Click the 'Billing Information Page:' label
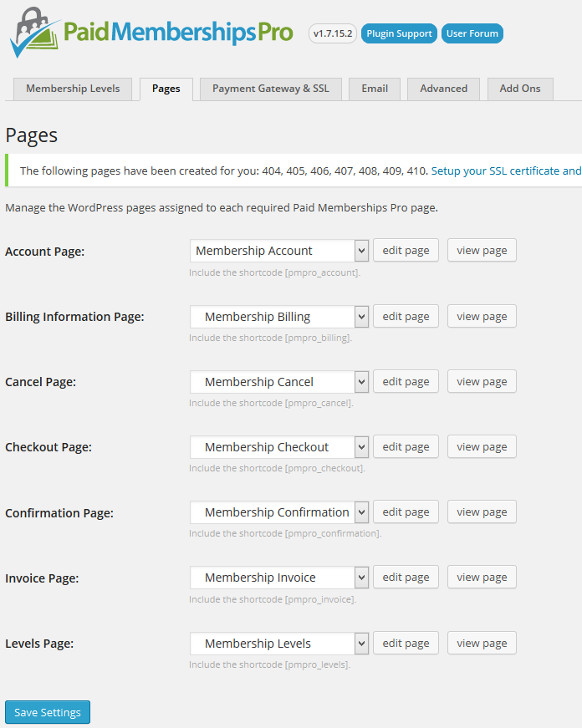This screenshot has height=728, width=582. pyautogui.click(x=74, y=317)
